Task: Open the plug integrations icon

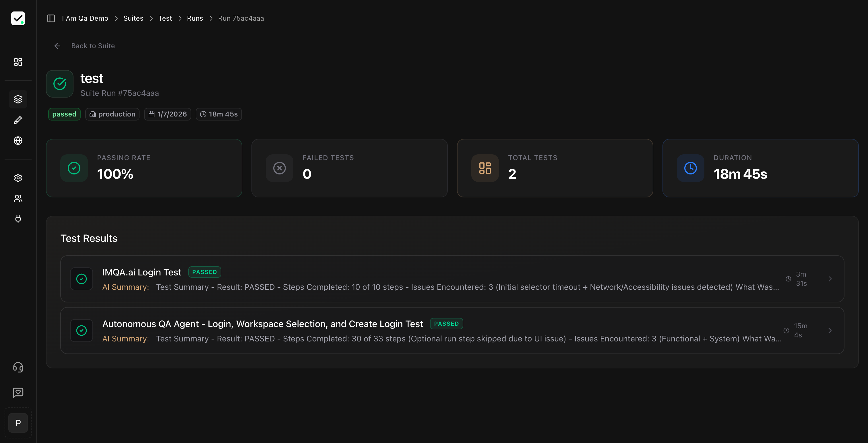Action: pos(18,219)
